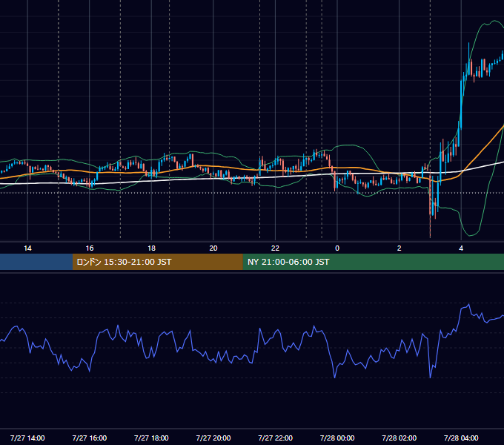Click hour label 22 on the price chart axis
The width and height of the screenshot is (504, 445).
(275, 248)
